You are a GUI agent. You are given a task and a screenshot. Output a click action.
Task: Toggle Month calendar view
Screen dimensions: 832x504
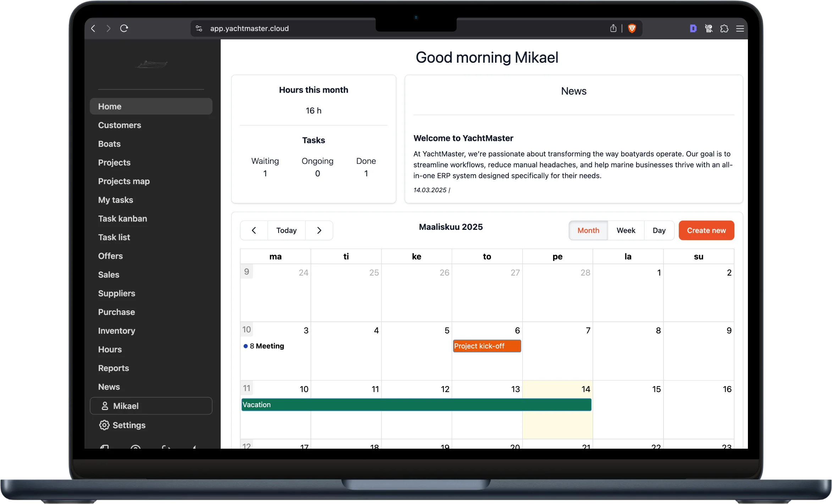tap(588, 231)
